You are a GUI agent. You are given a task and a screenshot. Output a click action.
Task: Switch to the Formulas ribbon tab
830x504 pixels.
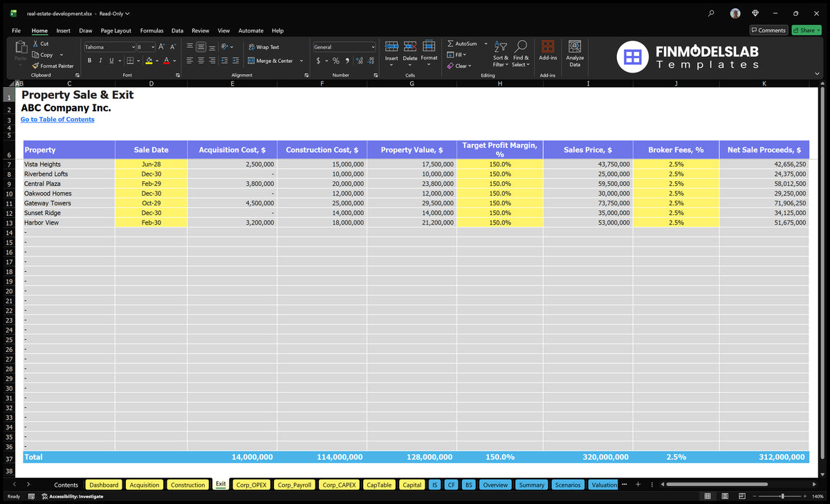151,30
